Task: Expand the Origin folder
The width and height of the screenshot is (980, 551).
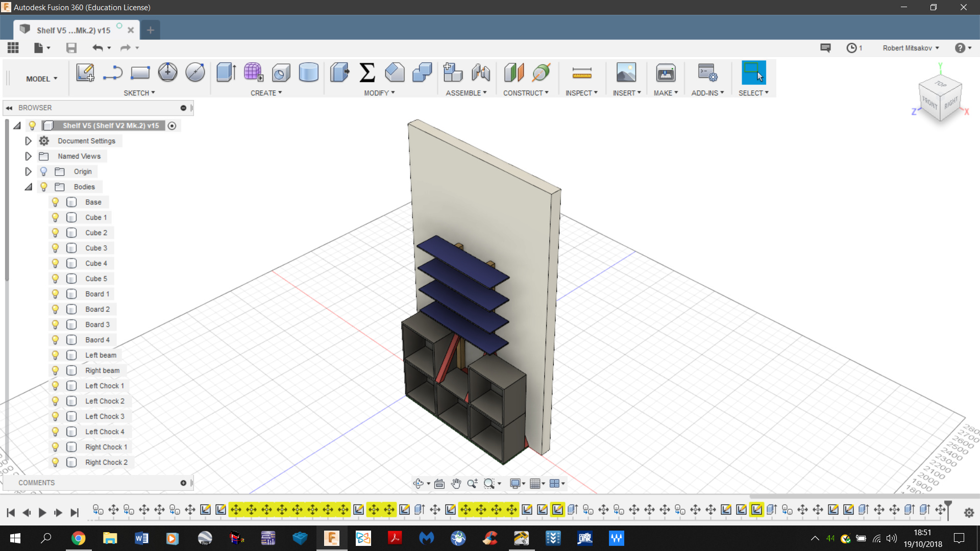Action: [29, 171]
